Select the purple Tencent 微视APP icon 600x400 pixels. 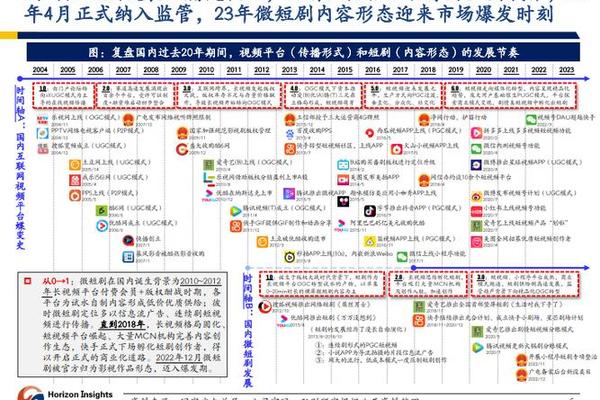tap(289, 194)
